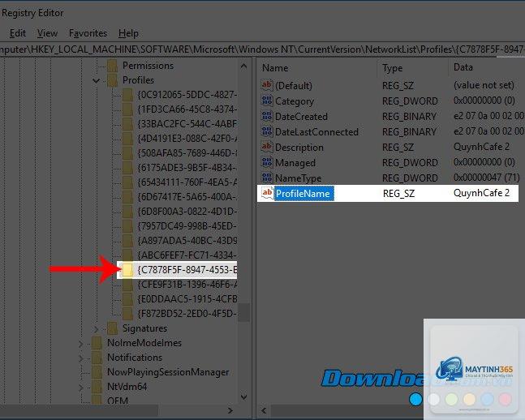The image size is (525, 420).
Task: Click the values pane scroll left arrow
Action: 264,410
